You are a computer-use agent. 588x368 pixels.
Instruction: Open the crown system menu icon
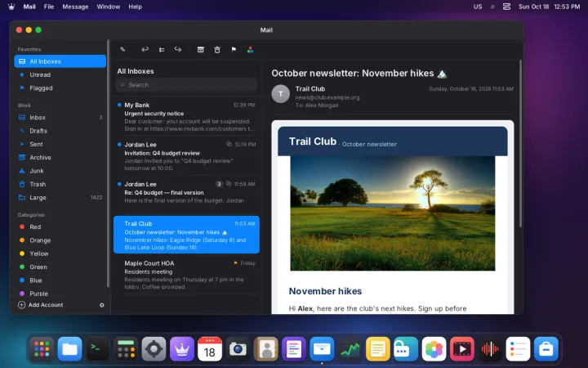pyautogui.click(x=11, y=7)
